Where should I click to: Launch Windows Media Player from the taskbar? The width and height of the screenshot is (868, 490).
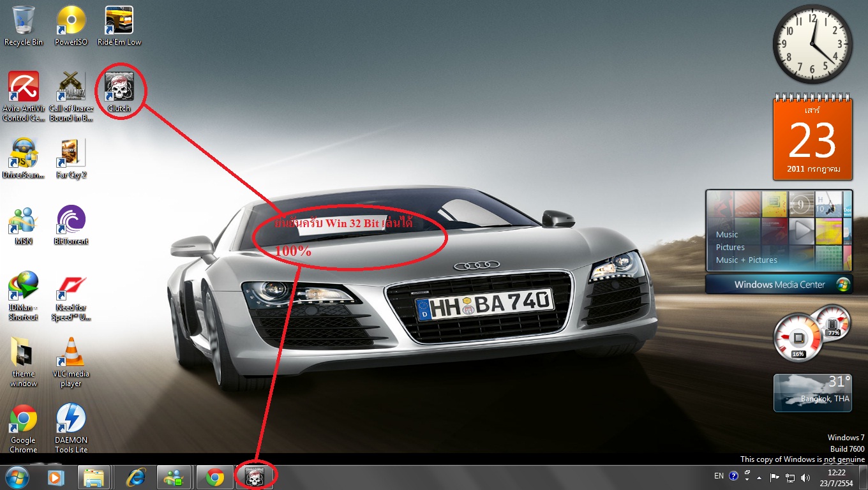56,477
